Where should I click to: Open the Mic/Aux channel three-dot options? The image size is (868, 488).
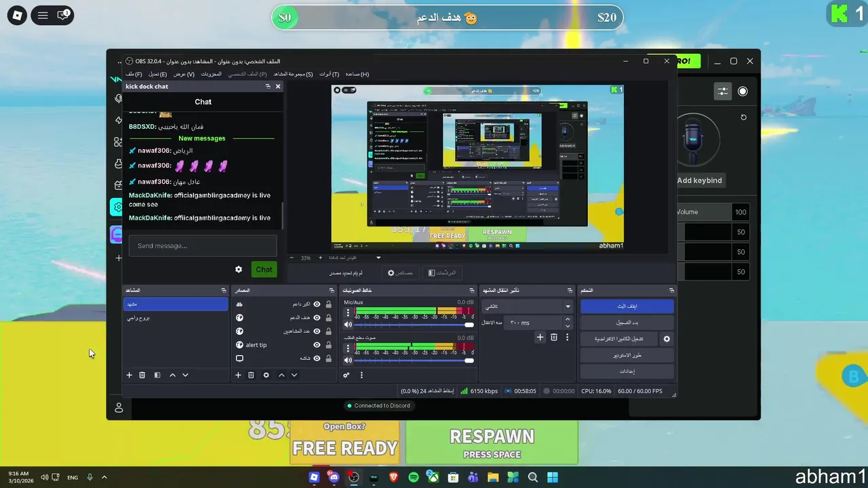point(349,312)
